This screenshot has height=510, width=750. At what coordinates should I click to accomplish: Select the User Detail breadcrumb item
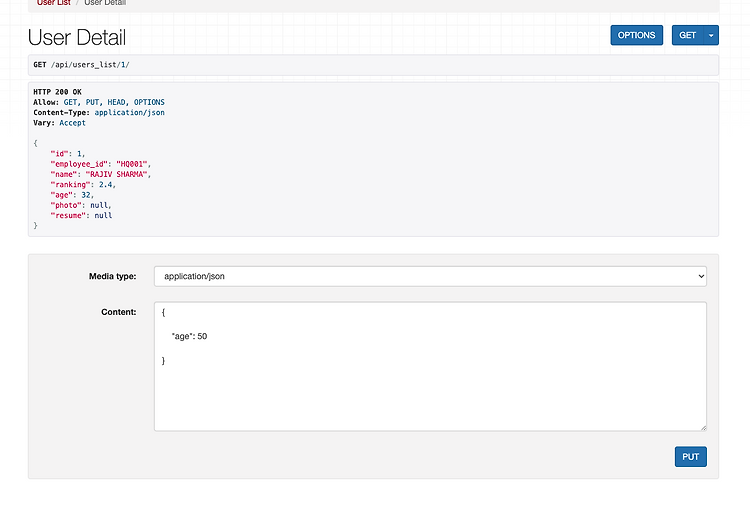tap(105, 3)
